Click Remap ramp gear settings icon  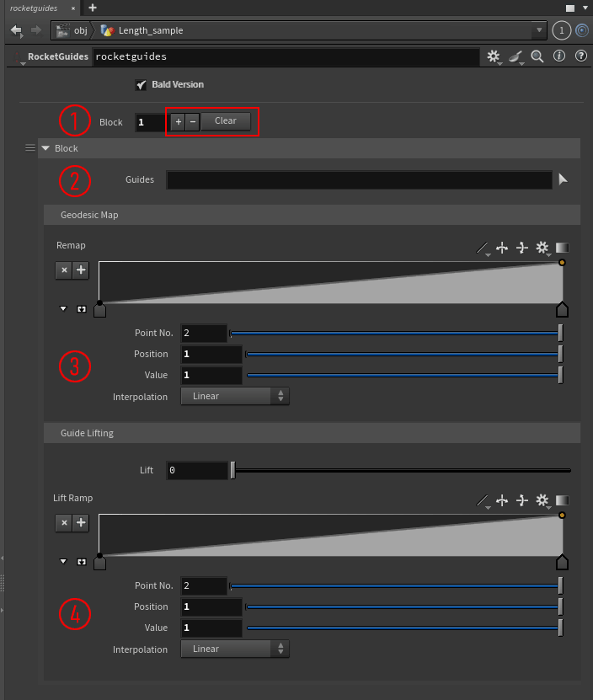tap(542, 248)
